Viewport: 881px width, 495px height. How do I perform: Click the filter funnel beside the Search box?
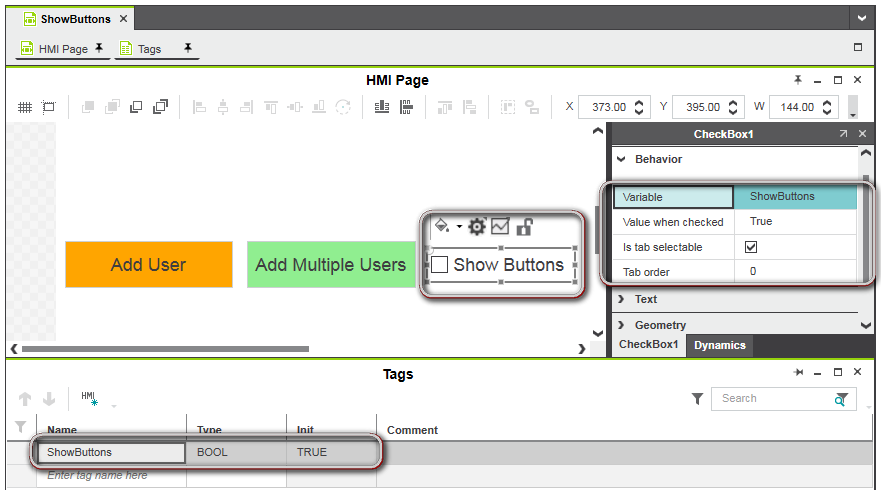click(x=697, y=399)
